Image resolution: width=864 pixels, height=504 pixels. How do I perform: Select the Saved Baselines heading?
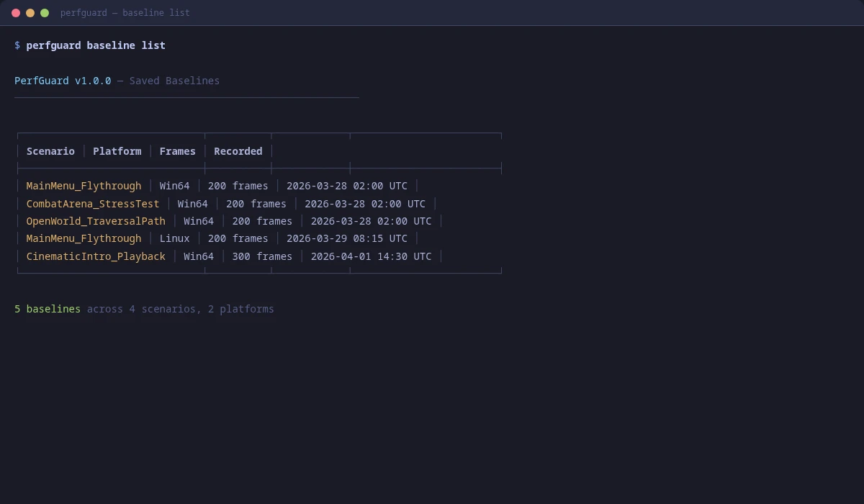point(174,81)
